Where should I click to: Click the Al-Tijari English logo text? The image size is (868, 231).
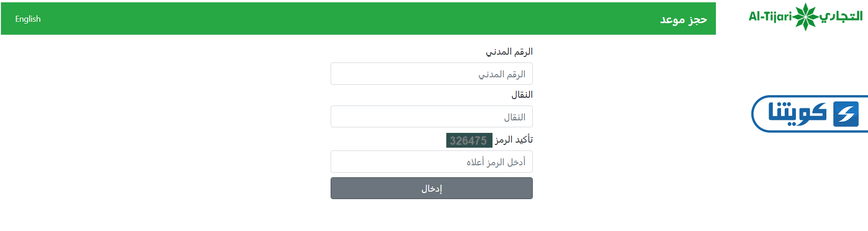click(x=770, y=17)
